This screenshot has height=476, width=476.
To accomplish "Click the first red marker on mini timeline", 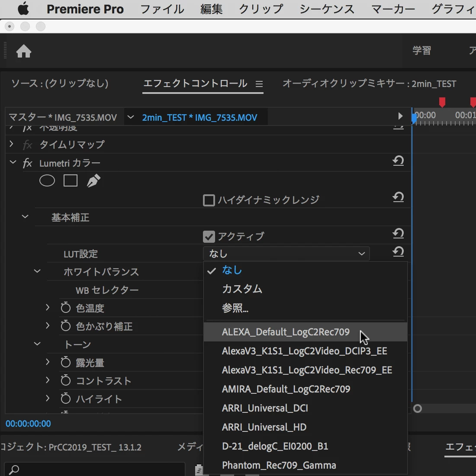I will click(442, 102).
